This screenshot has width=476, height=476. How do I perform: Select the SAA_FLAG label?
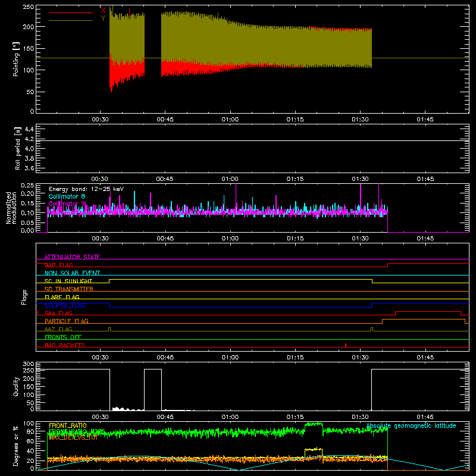pyautogui.click(x=58, y=313)
